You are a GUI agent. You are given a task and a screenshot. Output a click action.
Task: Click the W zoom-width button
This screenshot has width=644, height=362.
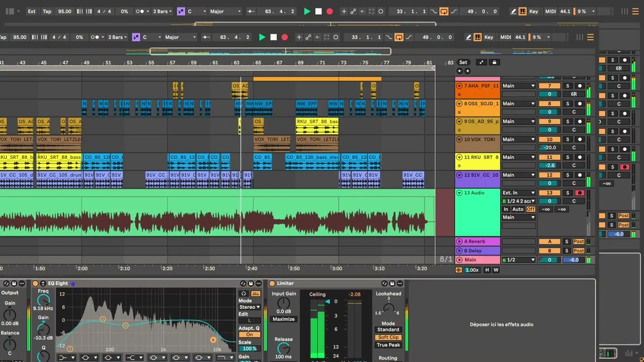coord(496,270)
